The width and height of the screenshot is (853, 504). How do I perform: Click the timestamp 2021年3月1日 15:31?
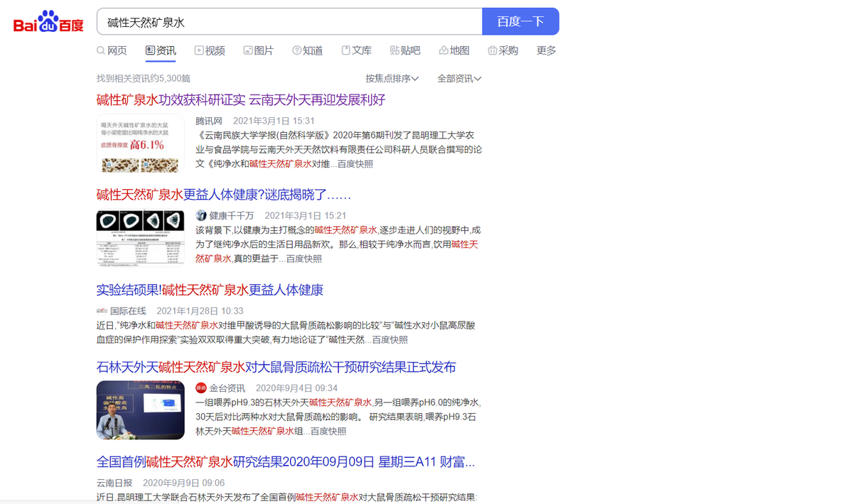(274, 121)
